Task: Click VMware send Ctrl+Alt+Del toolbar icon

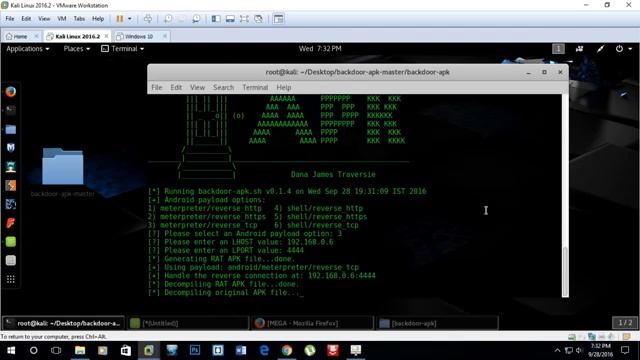Action: coord(148,19)
